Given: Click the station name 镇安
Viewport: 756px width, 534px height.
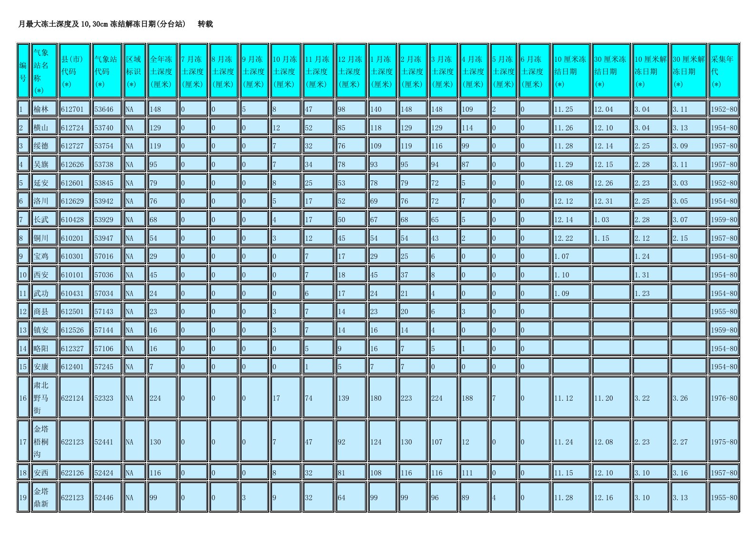Looking at the screenshot, I should [41, 330].
